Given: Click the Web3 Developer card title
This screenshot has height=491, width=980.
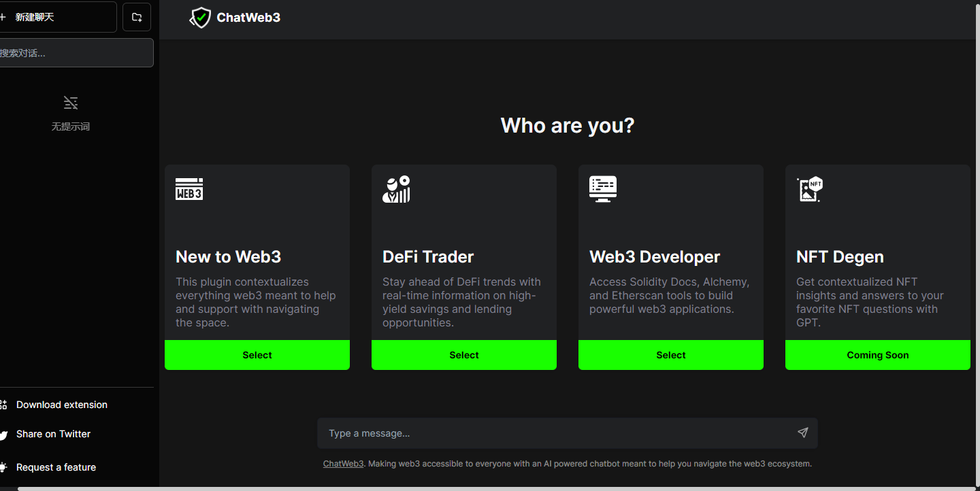Looking at the screenshot, I should pos(655,256).
